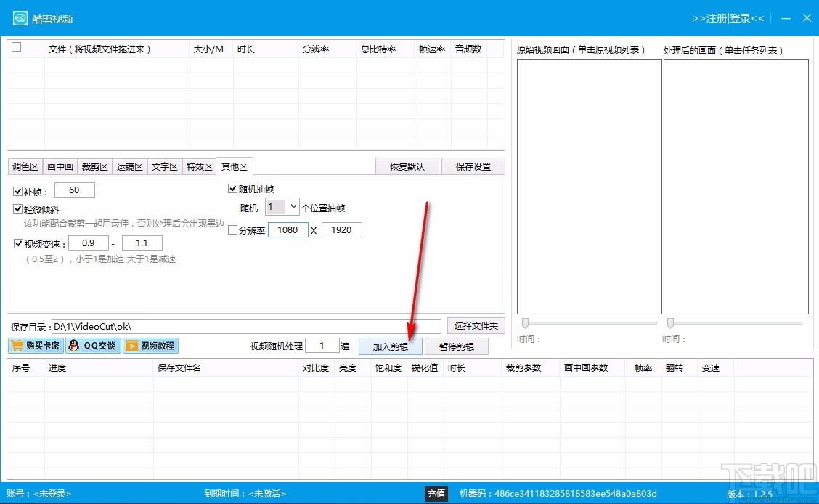Click the 时长 column header in file list
Viewport: 819px width, 504px height.
pyautogui.click(x=265, y=49)
